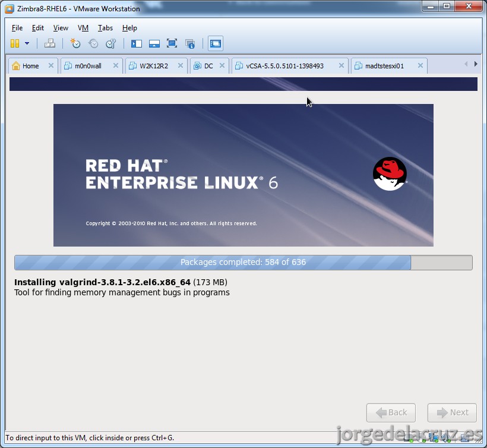Click the W2K12R2 tab VM icon
The width and height of the screenshot is (487, 448).
(132, 65)
